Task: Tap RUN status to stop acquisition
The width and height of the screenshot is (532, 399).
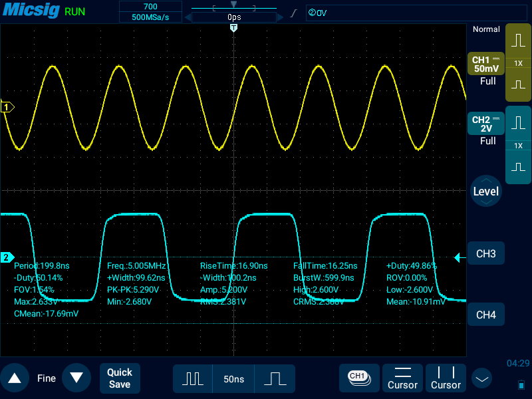Action: point(74,11)
